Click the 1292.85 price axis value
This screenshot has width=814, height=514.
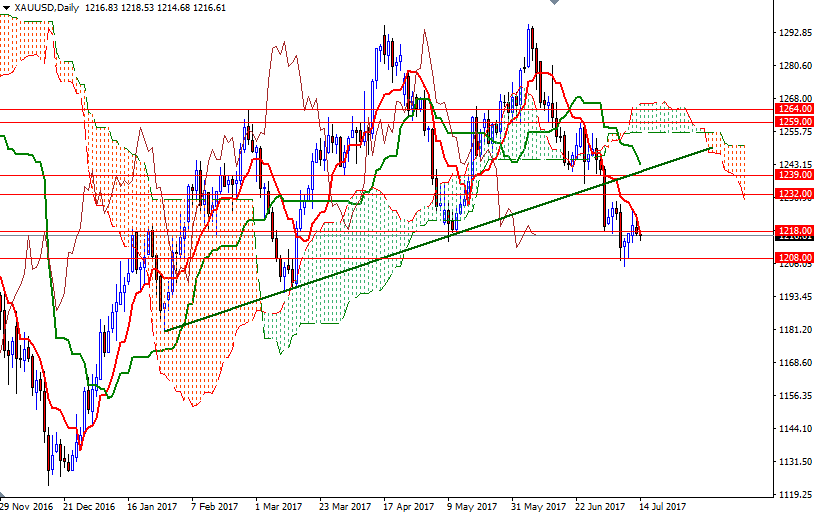pyautogui.click(x=795, y=32)
